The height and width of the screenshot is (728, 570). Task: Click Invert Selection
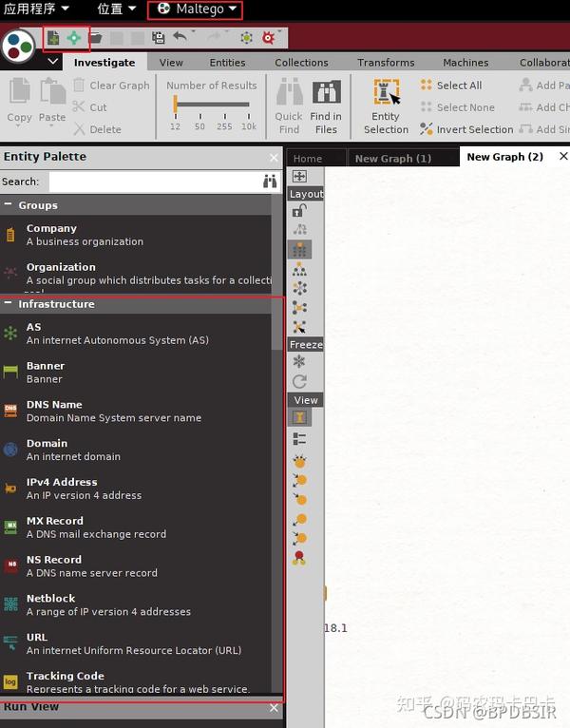466,129
